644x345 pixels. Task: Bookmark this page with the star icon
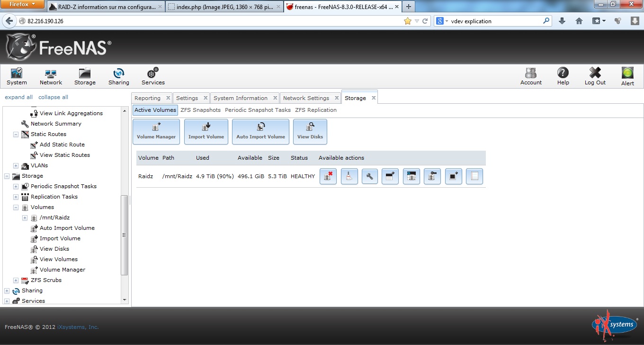click(x=407, y=21)
